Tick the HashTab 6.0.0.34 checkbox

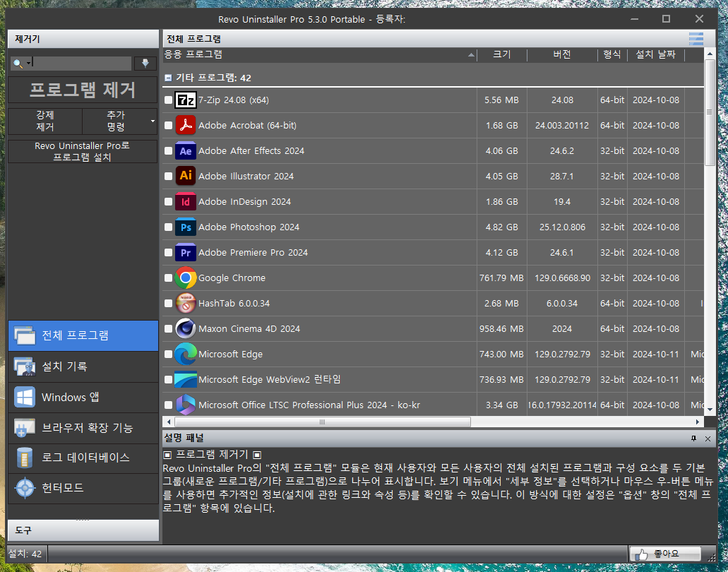pos(169,303)
